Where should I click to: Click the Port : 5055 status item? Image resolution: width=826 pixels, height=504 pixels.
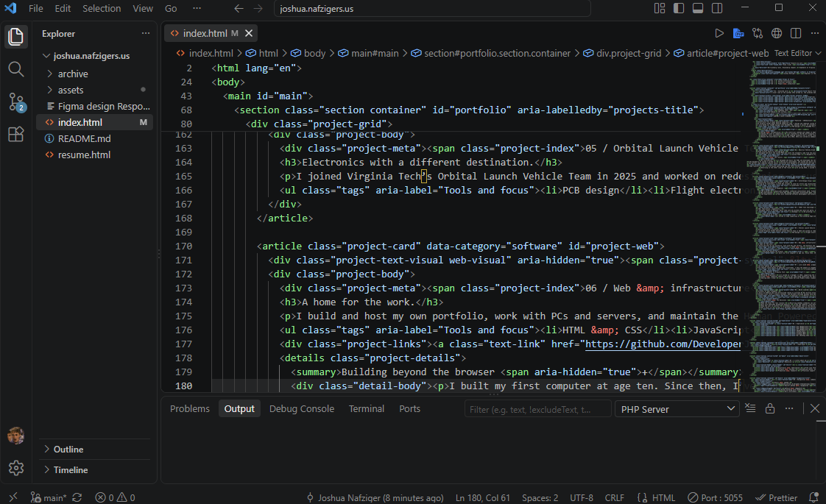[715, 497]
